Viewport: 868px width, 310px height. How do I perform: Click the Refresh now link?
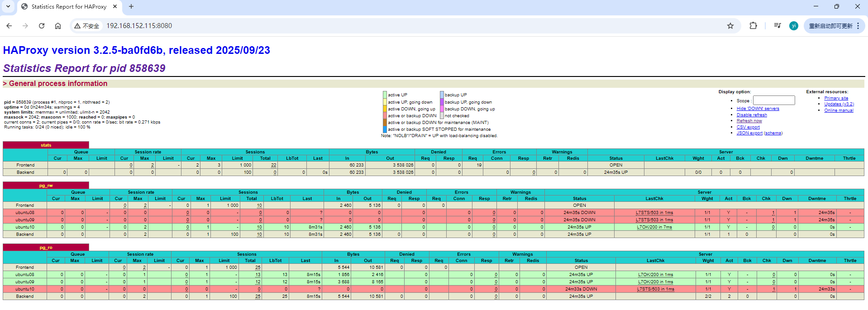click(x=749, y=121)
